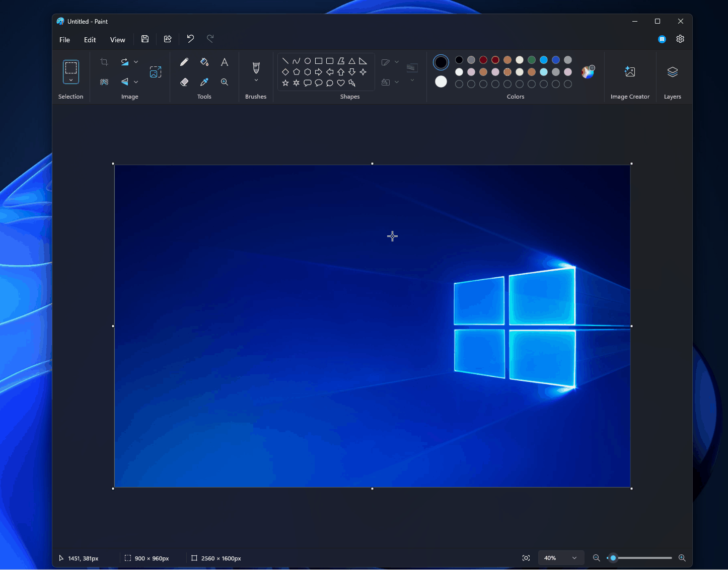Activate the Magnifier tool

225,82
